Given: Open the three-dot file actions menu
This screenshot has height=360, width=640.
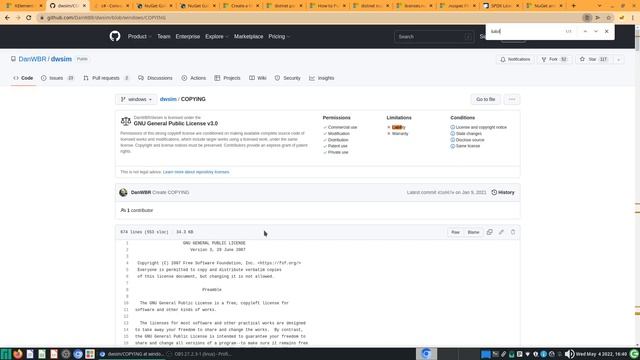Looking at the screenshot, I should click(512, 99).
